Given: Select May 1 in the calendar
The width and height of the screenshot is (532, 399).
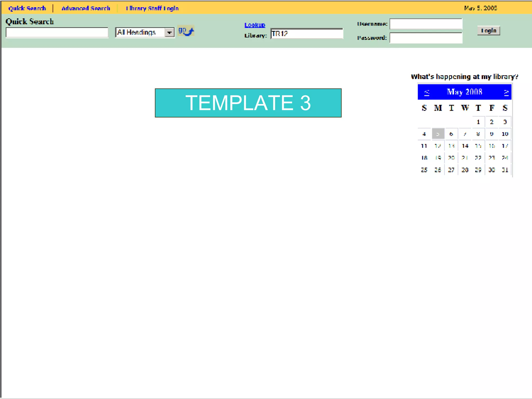Looking at the screenshot, I should tap(478, 122).
